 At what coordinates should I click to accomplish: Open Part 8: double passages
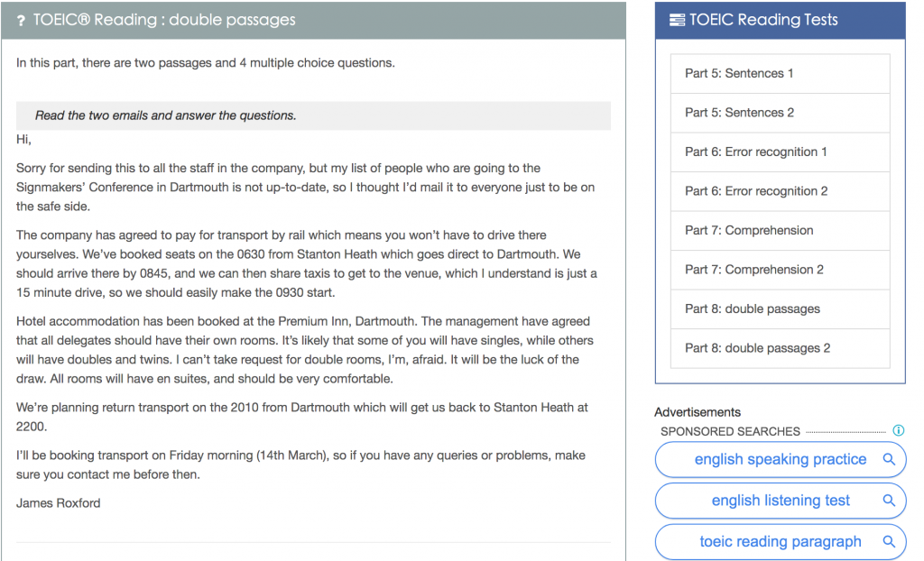pyautogui.click(x=780, y=308)
